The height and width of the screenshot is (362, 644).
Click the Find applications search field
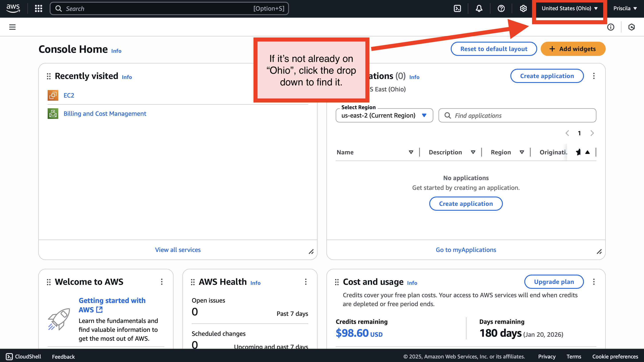point(517,115)
